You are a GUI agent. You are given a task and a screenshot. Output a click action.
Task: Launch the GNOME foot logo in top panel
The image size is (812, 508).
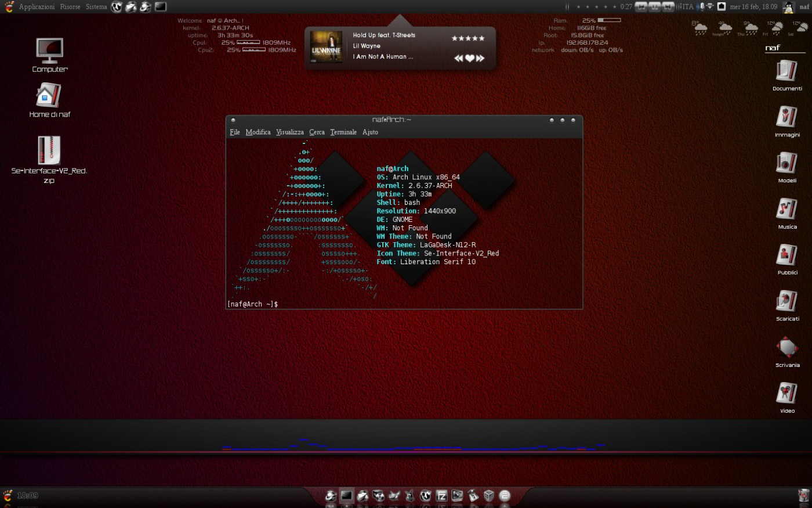click(9, 7)
